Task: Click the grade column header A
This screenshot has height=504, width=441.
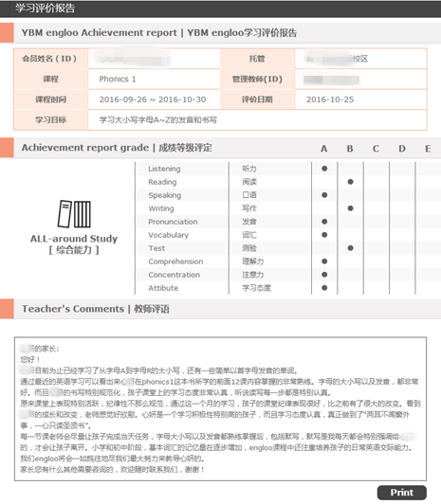Action: coord(324,149)
